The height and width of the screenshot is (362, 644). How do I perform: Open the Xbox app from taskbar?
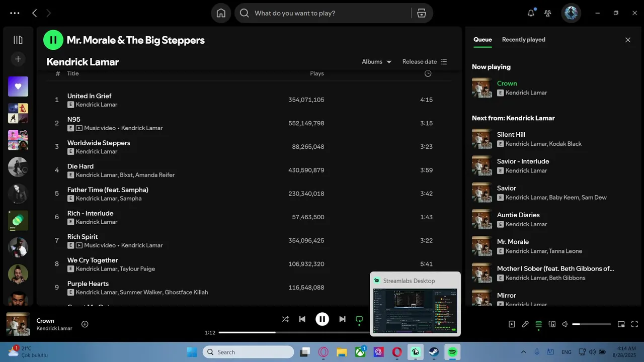(360, 352)
